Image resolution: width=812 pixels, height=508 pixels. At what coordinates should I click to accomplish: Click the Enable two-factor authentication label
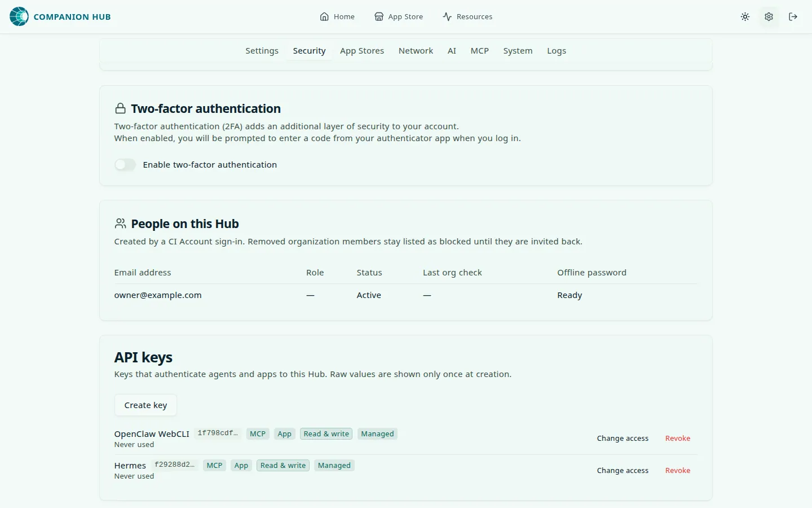(x=210, y=165)
